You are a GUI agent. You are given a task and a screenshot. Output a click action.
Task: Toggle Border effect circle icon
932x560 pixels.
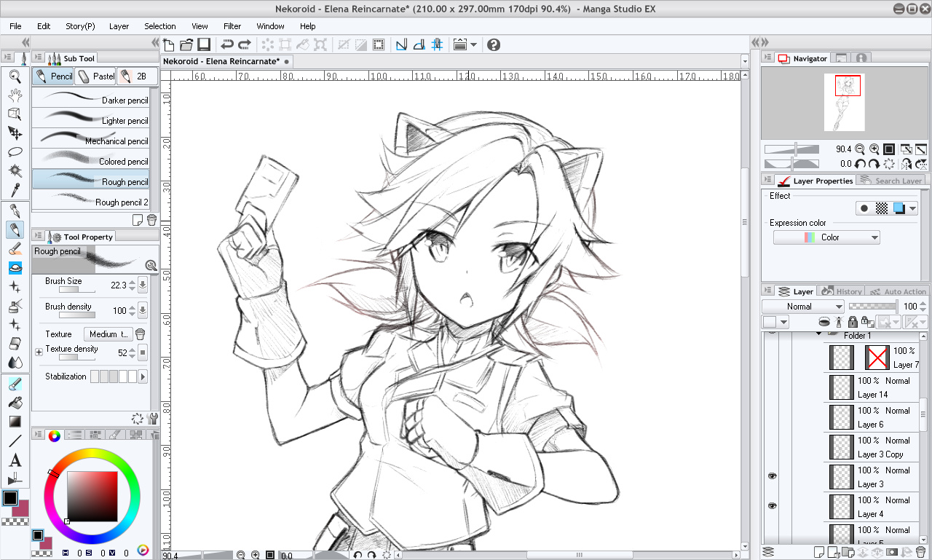pos(864,208)
